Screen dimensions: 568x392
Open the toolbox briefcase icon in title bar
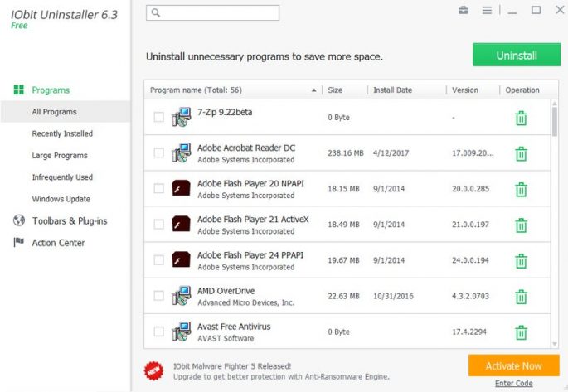(x=463, y=11)
